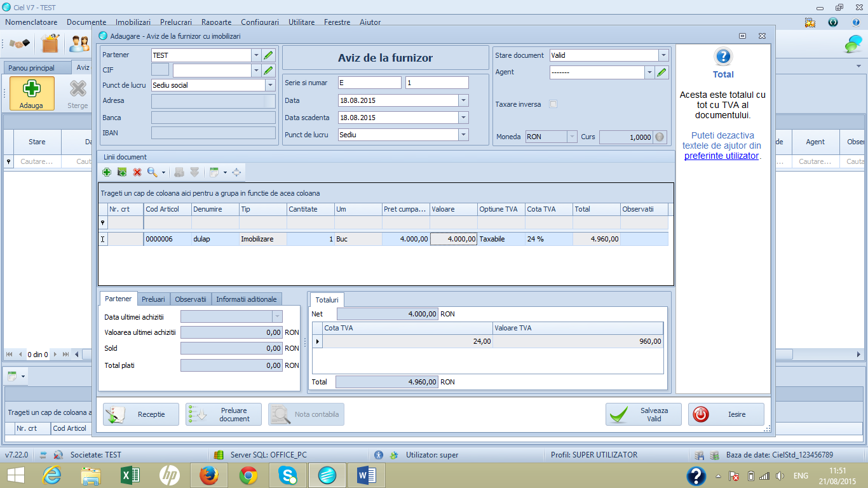Open the Stare document Valid dropdown
The width and height of the screenshot is (868, 488).
click(663, 55)
